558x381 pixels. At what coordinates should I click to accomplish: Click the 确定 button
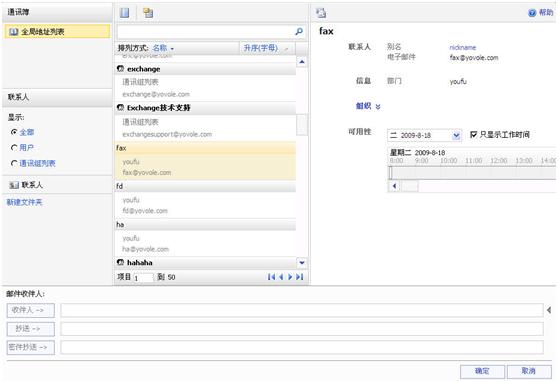coord(482,371)
